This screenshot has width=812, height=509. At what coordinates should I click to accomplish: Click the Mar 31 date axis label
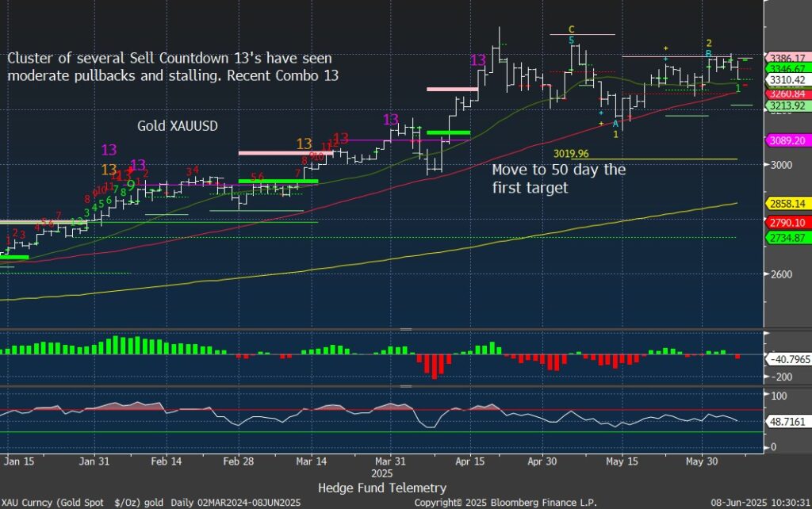pyautogui.click(x=390, y=461)
